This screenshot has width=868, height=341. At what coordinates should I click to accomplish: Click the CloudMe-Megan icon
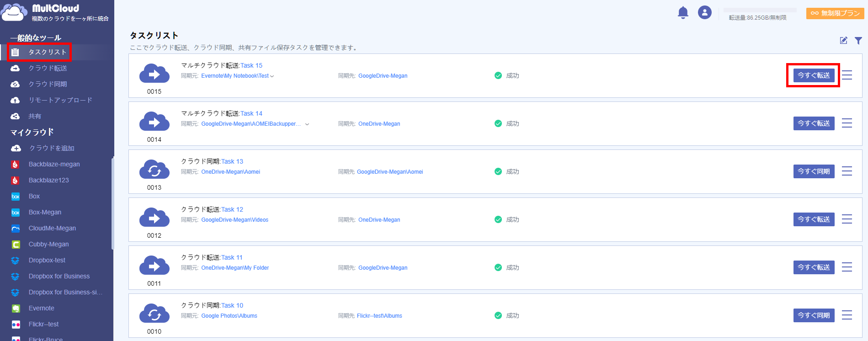click(x=16, y=229)
